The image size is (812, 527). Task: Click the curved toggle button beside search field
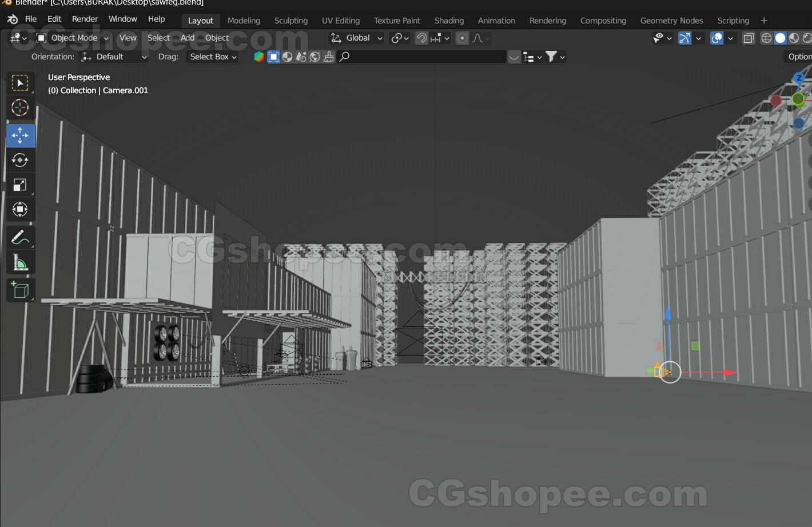[x=514, y=57]
